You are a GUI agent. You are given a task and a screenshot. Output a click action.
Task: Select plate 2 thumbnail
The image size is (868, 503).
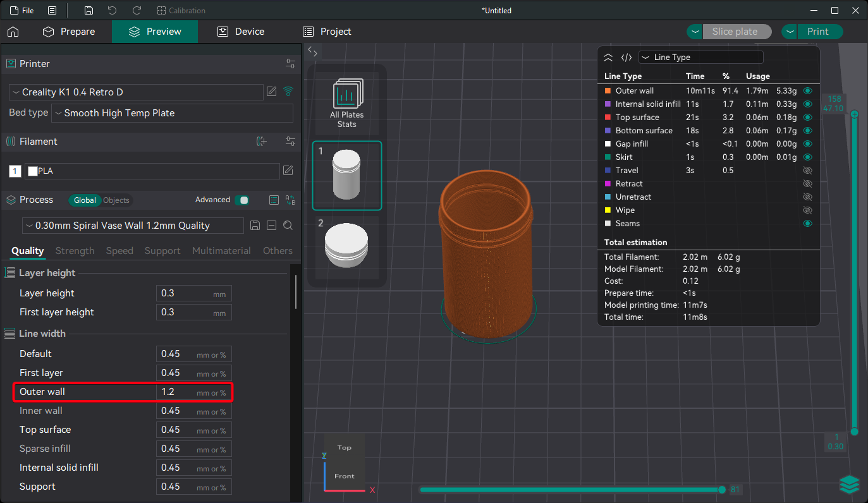point(347,246)
